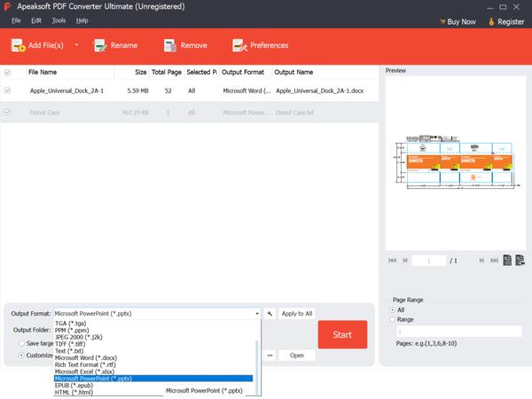Select the Range radio button
This screenshot has width=532, height=399.
tap(393, 319)
